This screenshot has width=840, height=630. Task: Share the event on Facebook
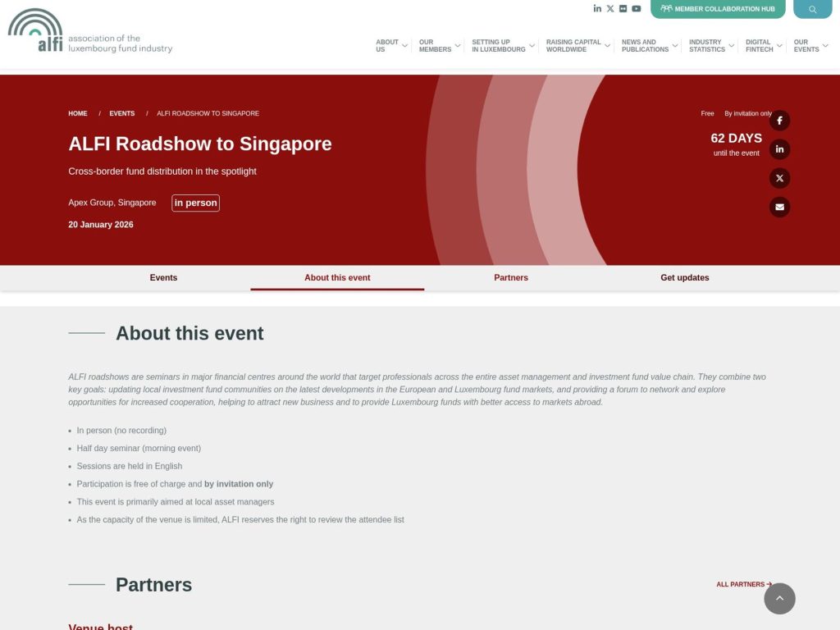pyautogui.click(x=779, y=120)
